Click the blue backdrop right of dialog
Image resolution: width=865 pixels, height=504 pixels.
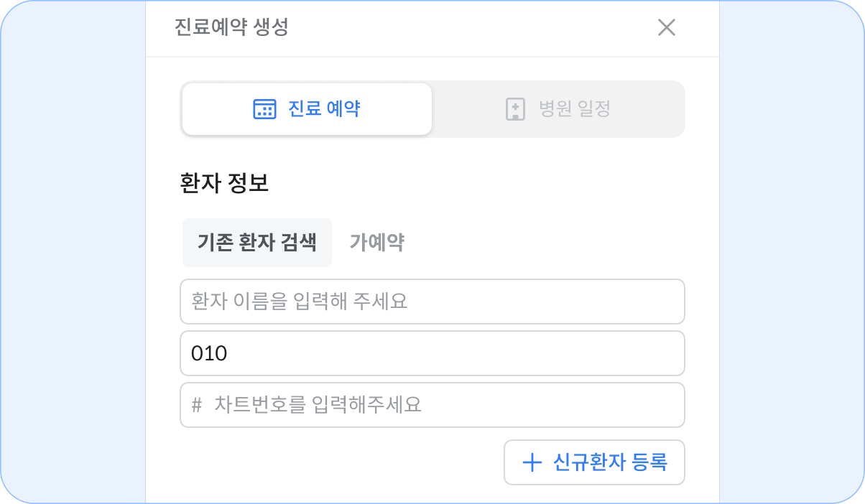792,252
